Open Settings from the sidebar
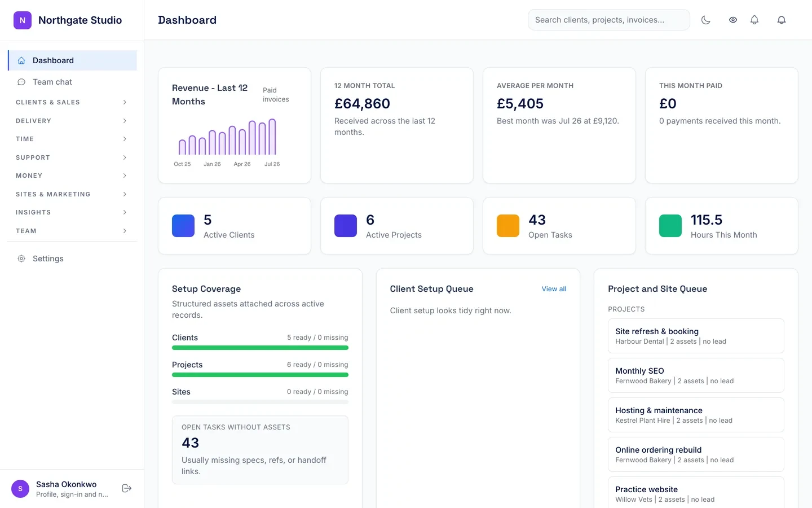Image resolution: width=812 pixels, height=508 pixels. [72, 259]
